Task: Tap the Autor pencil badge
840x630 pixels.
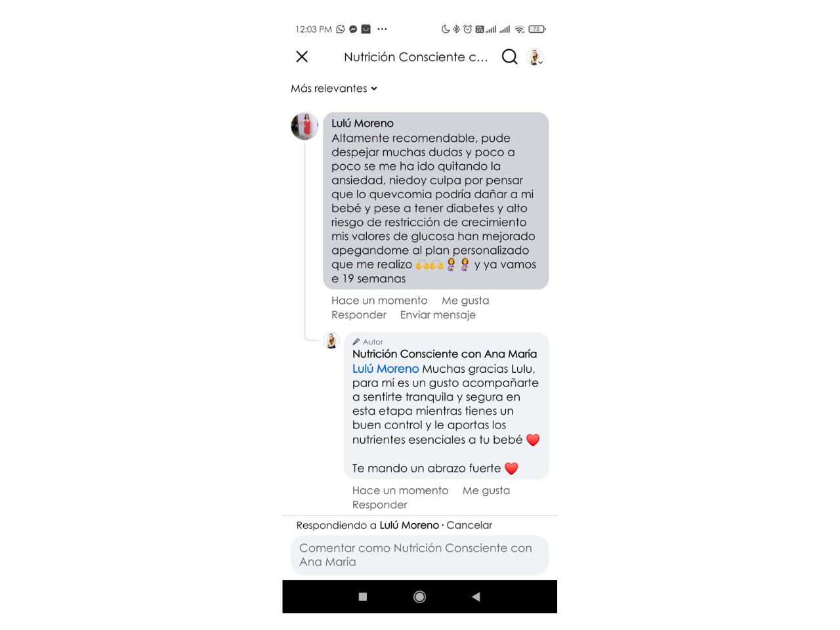Action: pyautogui.click(x=367, y=342)
